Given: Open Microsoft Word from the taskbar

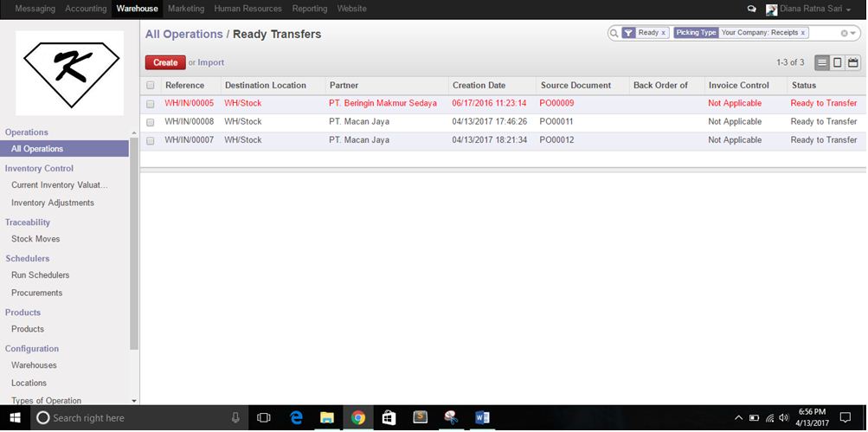Looking at the screenshot, I should [482, 417].
